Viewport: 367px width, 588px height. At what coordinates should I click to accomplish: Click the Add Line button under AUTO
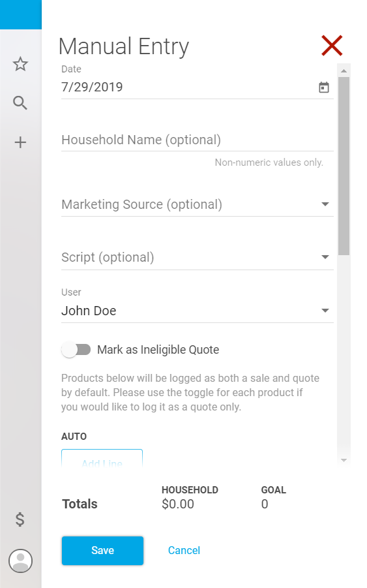click(x=102, y=458)
